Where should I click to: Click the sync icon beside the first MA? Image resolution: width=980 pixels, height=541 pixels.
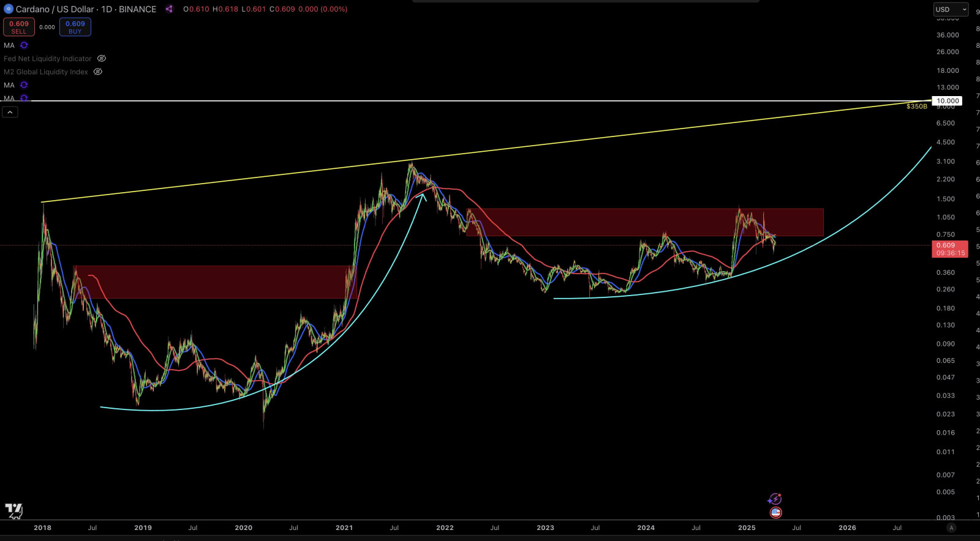(x=24, y=45)
